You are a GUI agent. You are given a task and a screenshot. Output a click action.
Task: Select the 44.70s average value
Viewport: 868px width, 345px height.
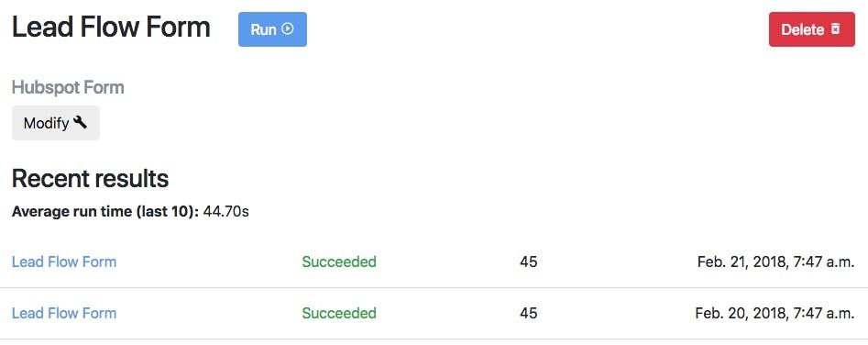pos(225,212)
